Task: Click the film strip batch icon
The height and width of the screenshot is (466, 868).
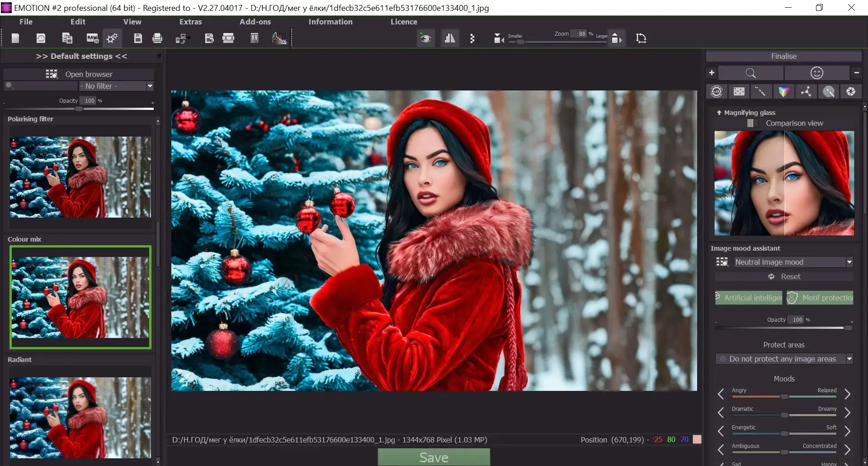Action: [228, 38]
